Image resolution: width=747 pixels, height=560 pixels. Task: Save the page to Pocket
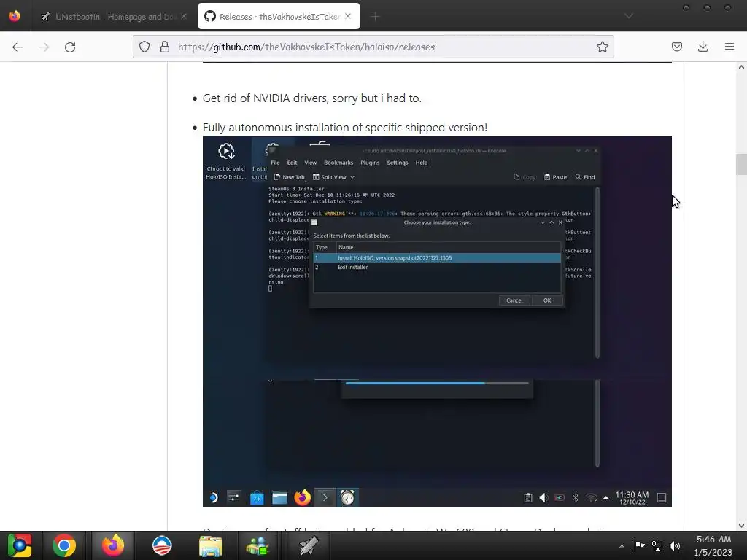click(676, 47)
